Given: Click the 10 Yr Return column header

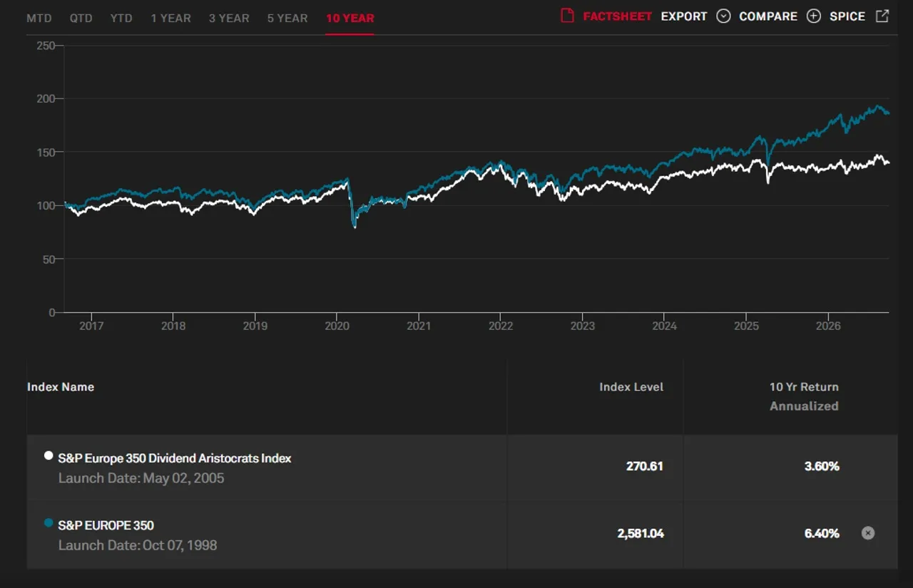Looking at the screenshot, I should 804,387.
